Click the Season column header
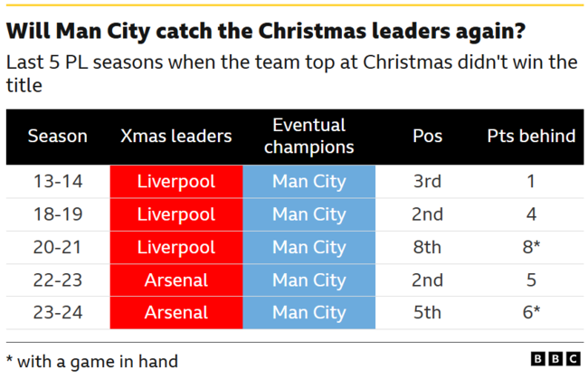Screen dimensions: 588x379 pos(58,137)
